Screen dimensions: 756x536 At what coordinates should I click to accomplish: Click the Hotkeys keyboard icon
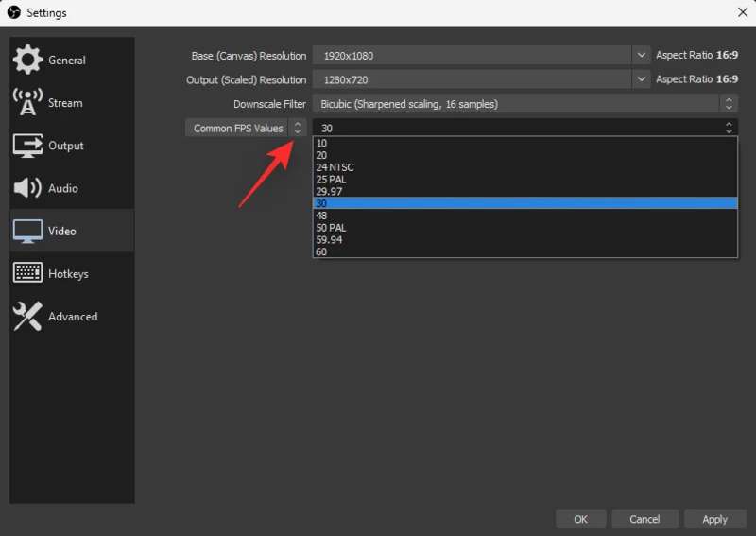[27, 273]
